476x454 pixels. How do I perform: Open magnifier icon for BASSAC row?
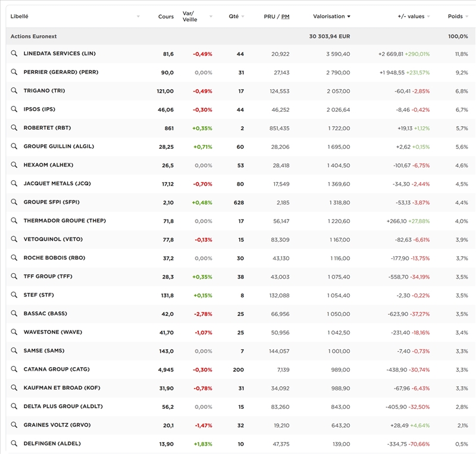pyautogui.click(x=14, y=313)
